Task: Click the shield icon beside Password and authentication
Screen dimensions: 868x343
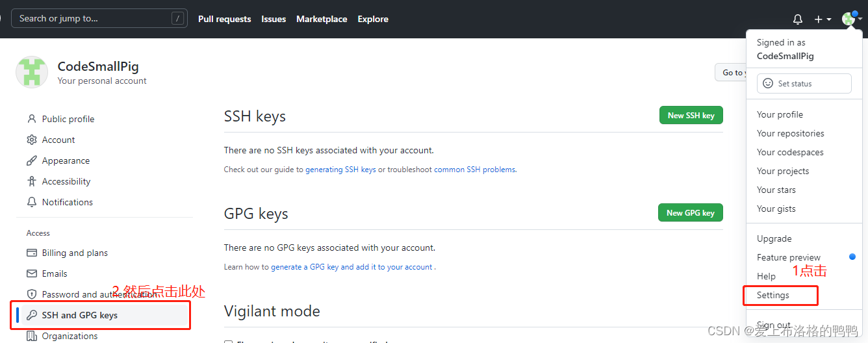Action: [32, 294]
